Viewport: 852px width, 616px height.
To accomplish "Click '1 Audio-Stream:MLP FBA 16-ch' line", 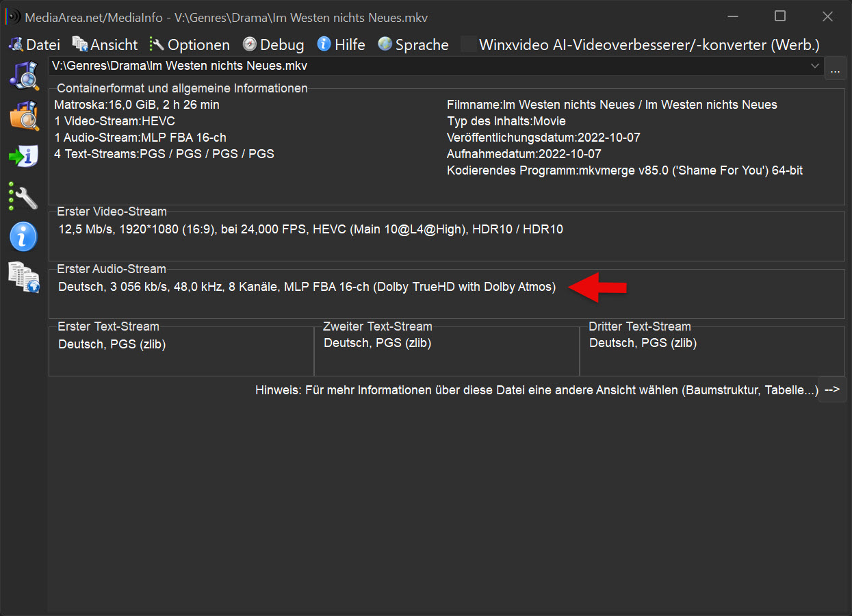I will tap(140, 138).
